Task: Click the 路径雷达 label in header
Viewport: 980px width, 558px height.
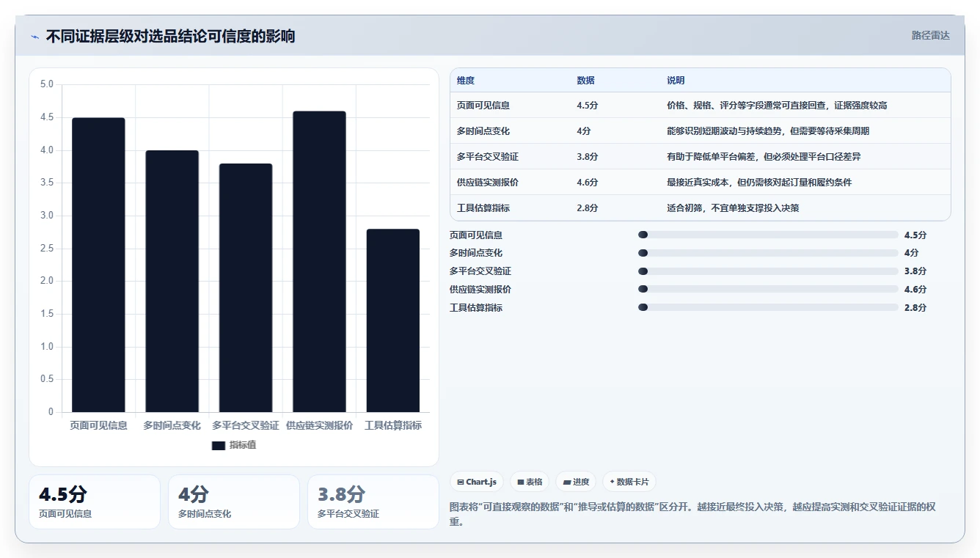Action: pyautogui.click(x=930, y=35)
